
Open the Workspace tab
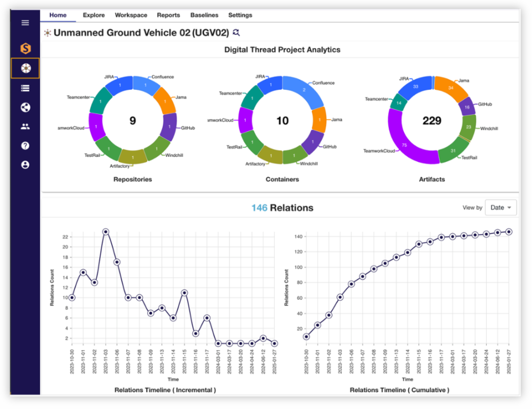coord(131,15)
